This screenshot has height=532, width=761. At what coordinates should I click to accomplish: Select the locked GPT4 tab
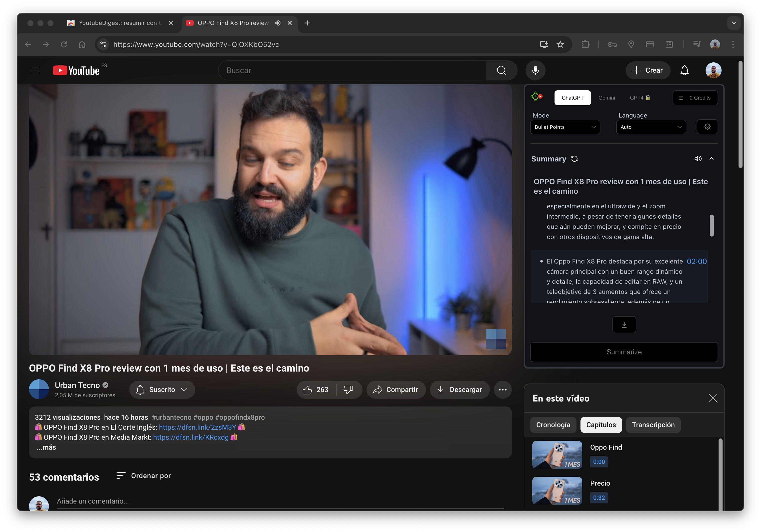640,98
